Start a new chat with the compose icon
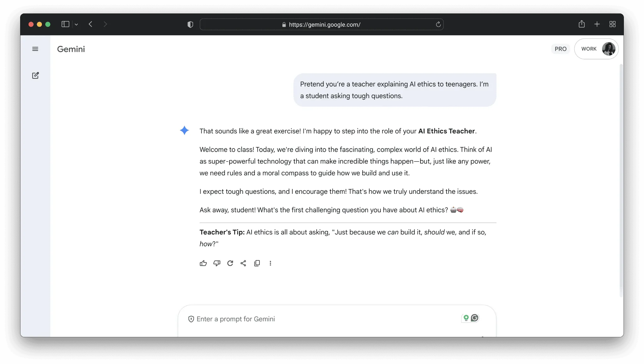 pos(35,76)
